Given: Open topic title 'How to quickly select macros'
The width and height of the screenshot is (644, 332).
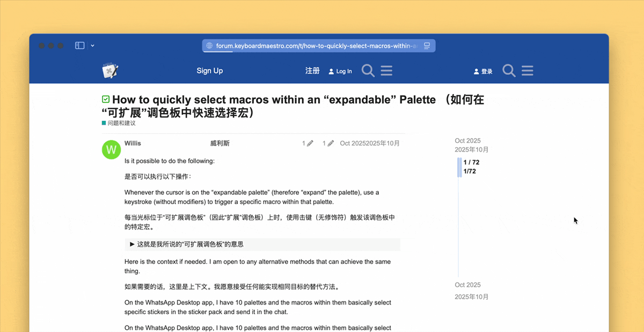Looking at the screenshot, I should (x=293, y=106).
